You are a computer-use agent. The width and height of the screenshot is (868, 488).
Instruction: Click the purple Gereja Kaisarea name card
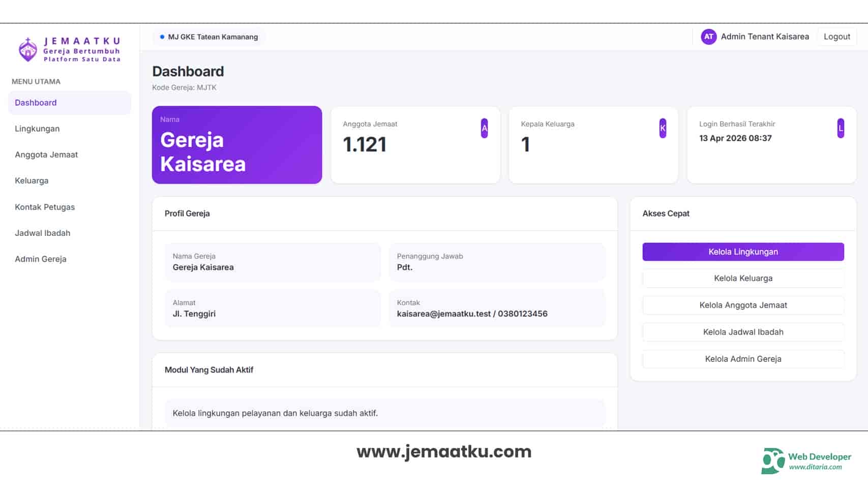(237, 145)
